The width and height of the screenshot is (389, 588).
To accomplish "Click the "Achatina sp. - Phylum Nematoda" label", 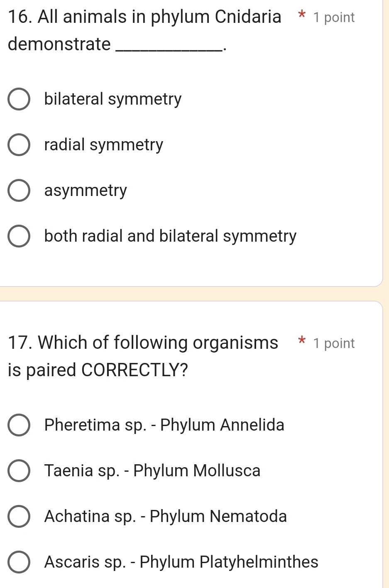I will [166, 517].
